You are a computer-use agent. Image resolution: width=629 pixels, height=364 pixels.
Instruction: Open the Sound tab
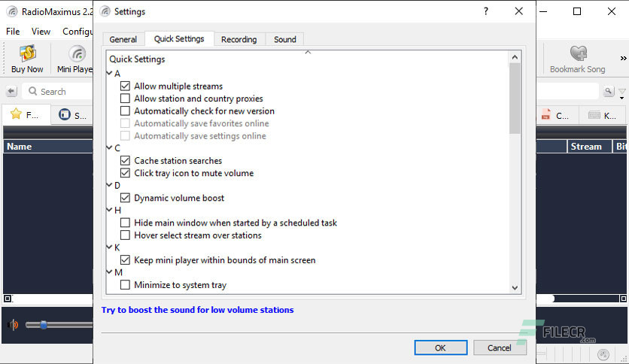[x=285, y=39]
